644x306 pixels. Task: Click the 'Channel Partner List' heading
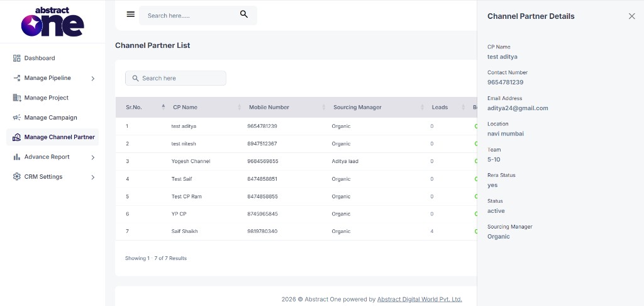[152, 45]
